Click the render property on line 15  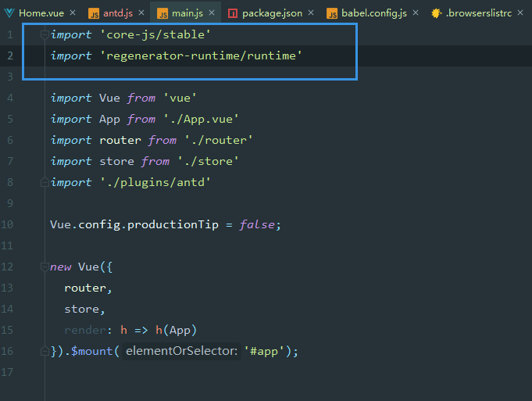point(85,330)
